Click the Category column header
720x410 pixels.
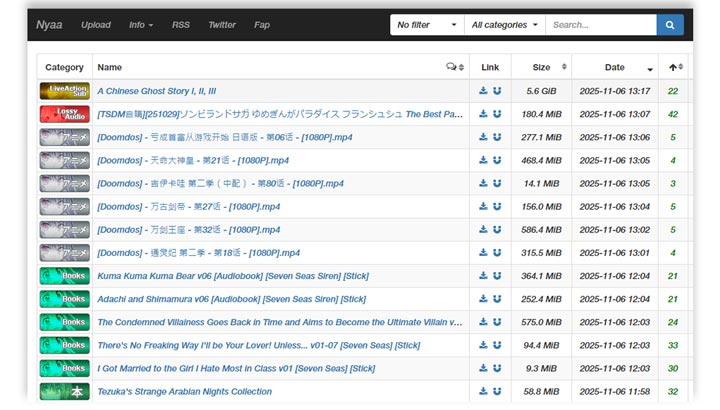pyautogui.click(x=64, y=67)
